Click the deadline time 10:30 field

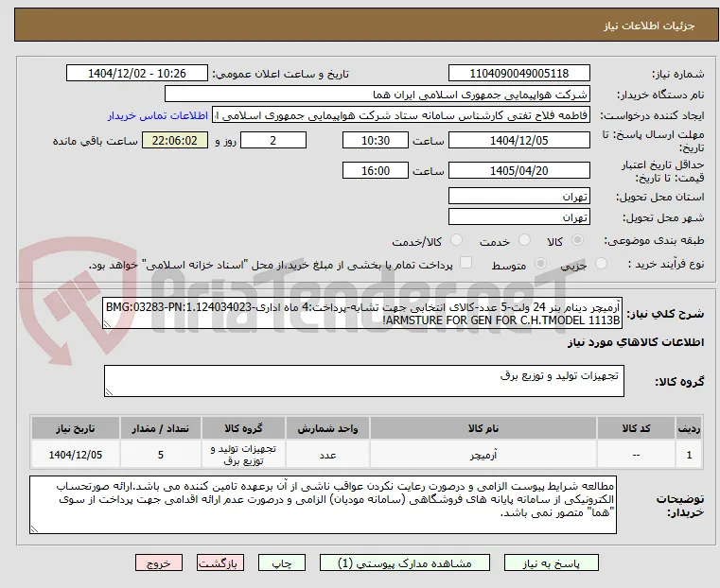[x=376, y=140]
